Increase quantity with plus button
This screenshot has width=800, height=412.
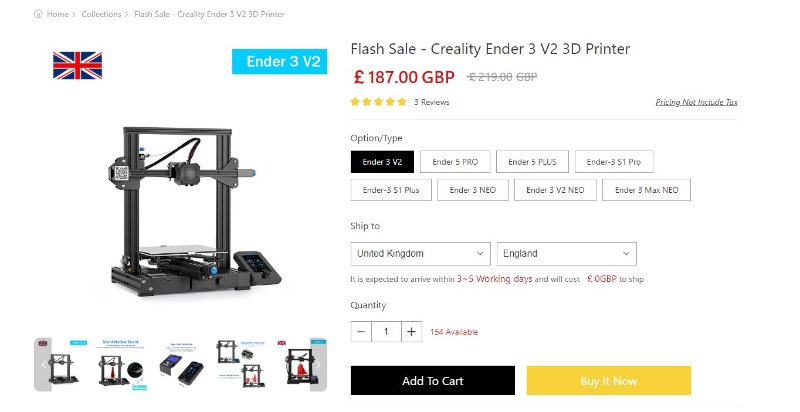coord(411,331)
